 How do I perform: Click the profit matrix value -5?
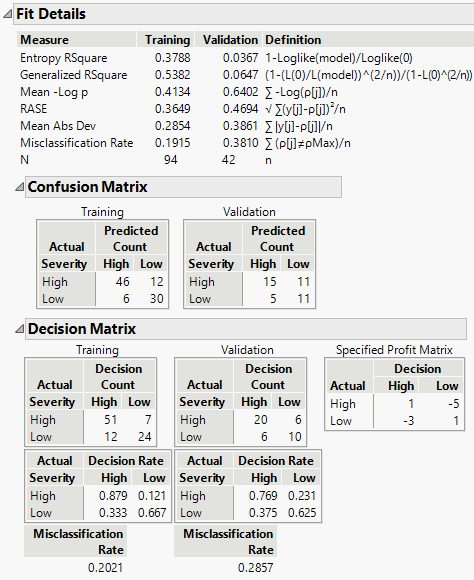click(x=454, y=404)
